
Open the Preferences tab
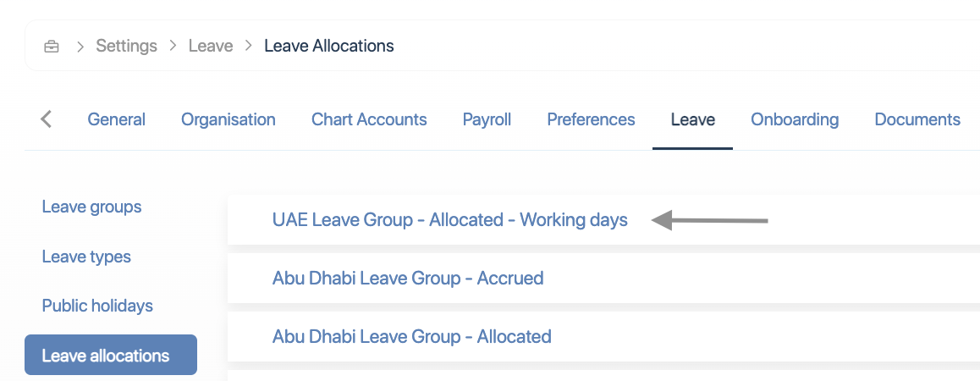[x=591, y=119]
